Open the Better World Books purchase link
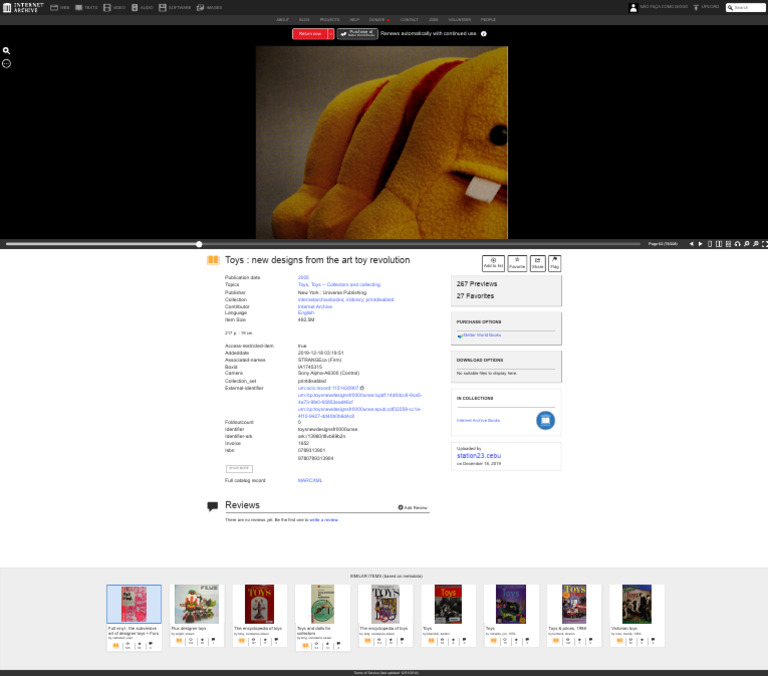Image resolution: width=768 pixels, height=676 pixels. [480, 335]
